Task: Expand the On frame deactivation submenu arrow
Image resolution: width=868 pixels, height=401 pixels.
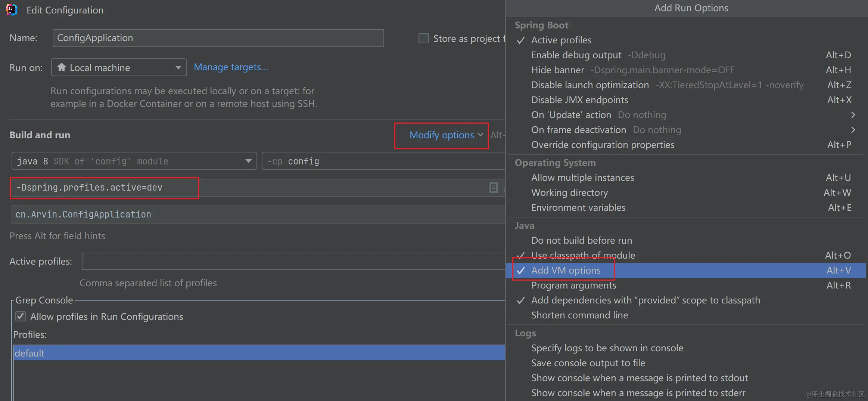Action: pos(853,130)
